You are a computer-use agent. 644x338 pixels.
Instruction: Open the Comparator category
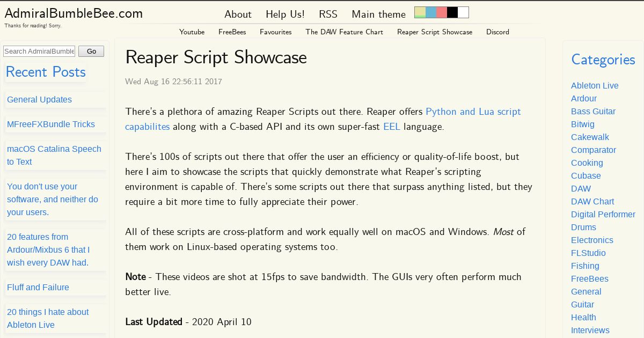(594, 150)
